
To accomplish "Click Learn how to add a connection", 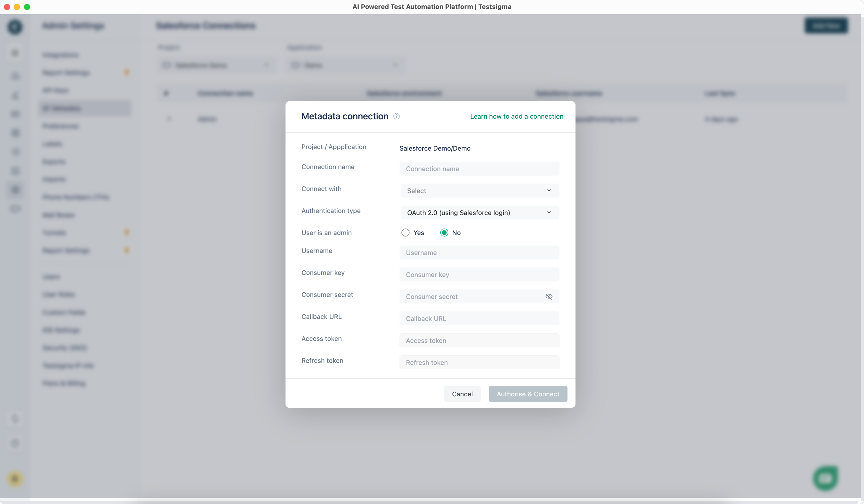I will coord(517,116).
